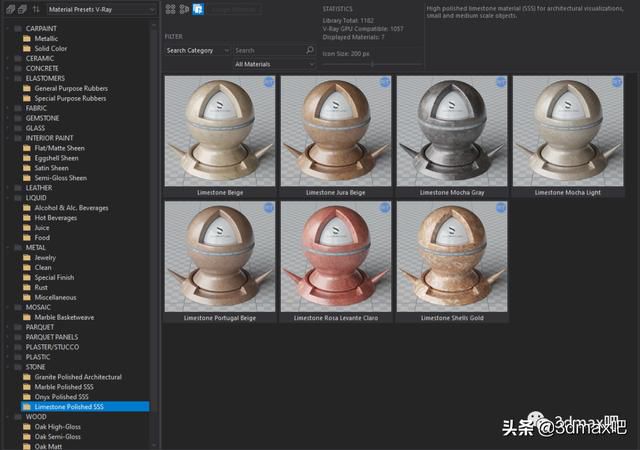640x450 pixels.
Task: Collapse the STONE category arrow
Action: (x=7, y=367)
